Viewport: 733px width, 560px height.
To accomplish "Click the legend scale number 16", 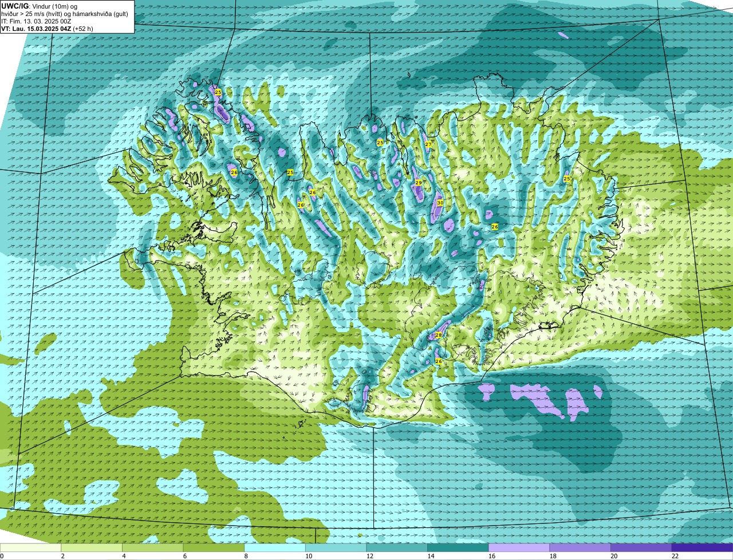I will coord(491,556).
